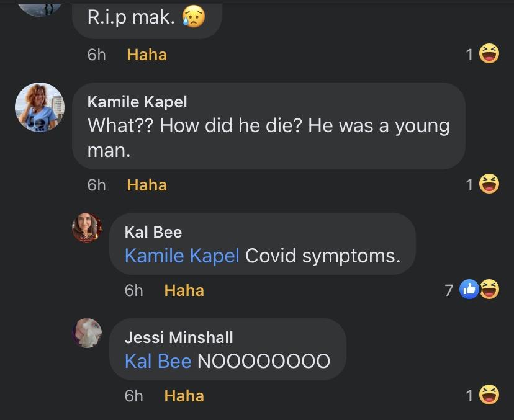The width and height of the screenshot is (514, 420).
Task: Click laughing reaction on R.i.p mak comment
Action: (490, 55)
